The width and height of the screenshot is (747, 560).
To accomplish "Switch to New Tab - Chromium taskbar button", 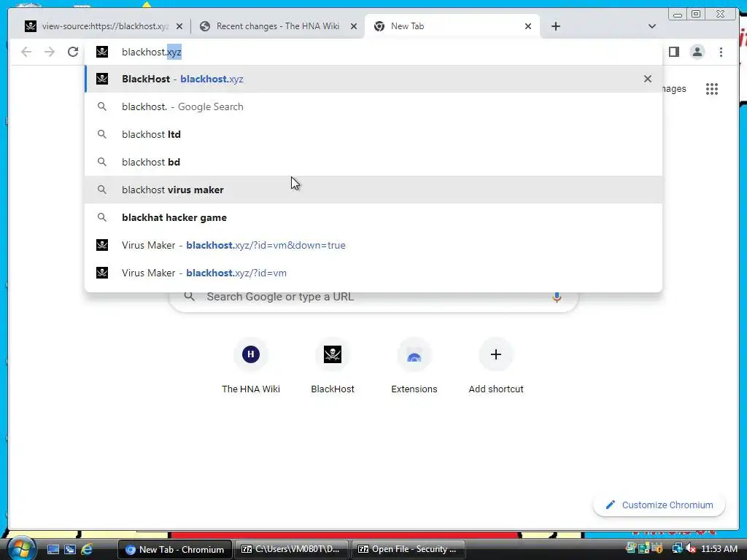I will 175,550.
